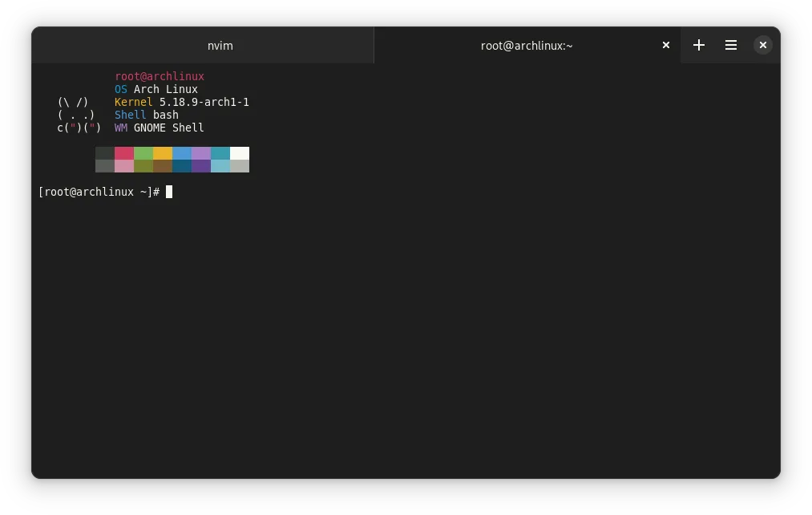Click the red swatch in top row
The image size is (812, 515).
tap(124, 153)
